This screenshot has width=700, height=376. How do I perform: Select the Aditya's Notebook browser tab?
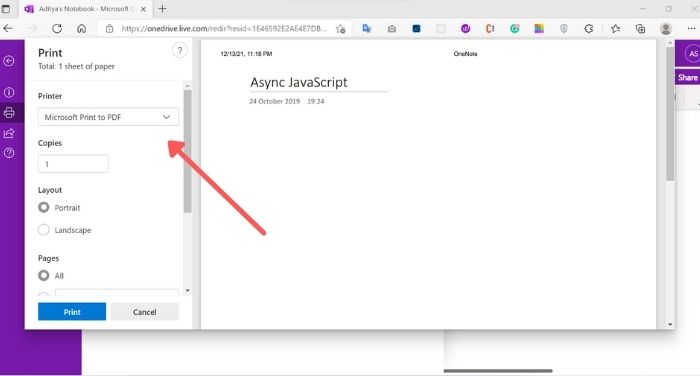(85, 9)
